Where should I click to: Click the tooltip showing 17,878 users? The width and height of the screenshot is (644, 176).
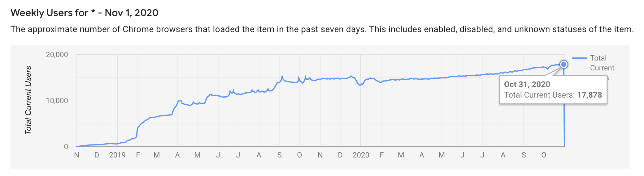(553, 90)
